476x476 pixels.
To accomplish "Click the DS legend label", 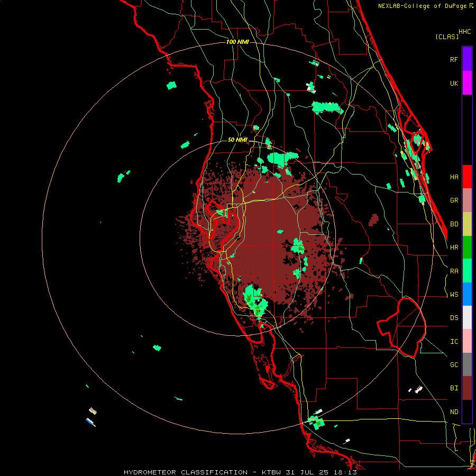I will (454, 318).
